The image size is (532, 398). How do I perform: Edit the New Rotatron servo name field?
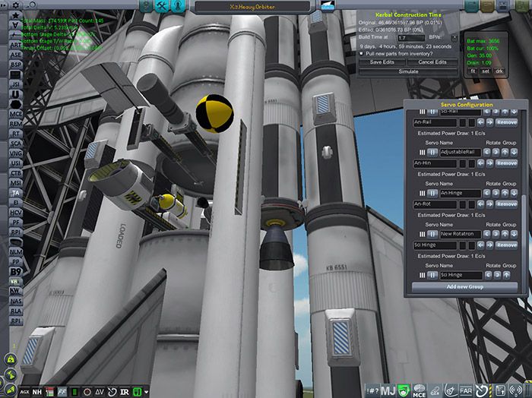pyautogui.click(x=461, y=234)
